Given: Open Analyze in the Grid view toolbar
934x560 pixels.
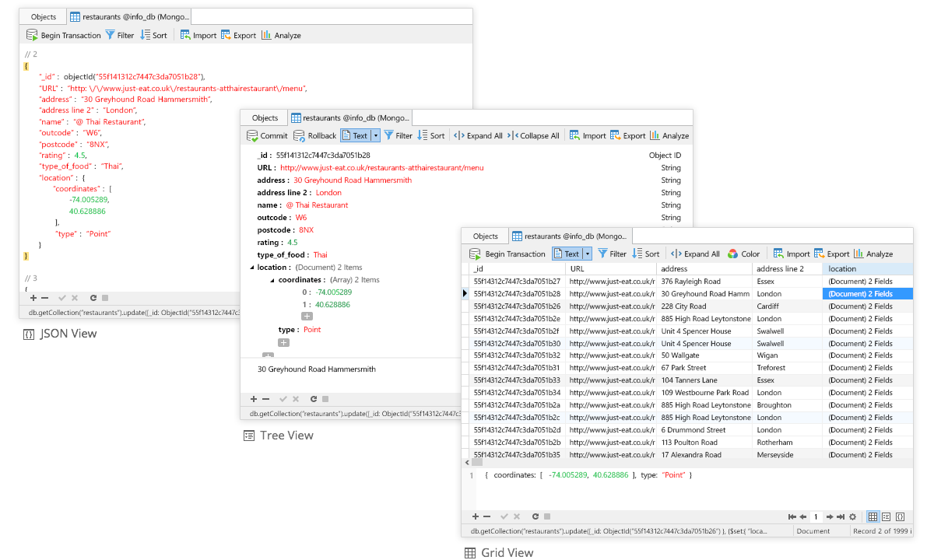Looking at the screenshot, I should (873, 254).
